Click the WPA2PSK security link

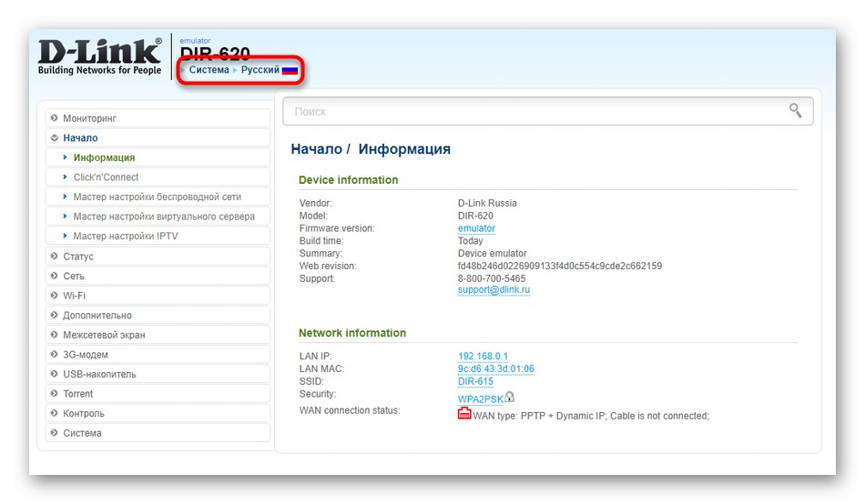481,399
